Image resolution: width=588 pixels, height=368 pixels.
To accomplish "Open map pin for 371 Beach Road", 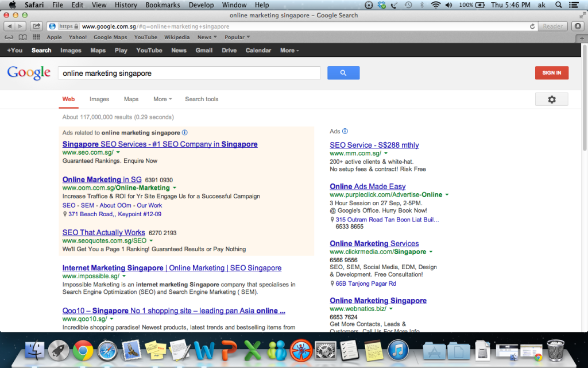I will (x=65, y=214).
